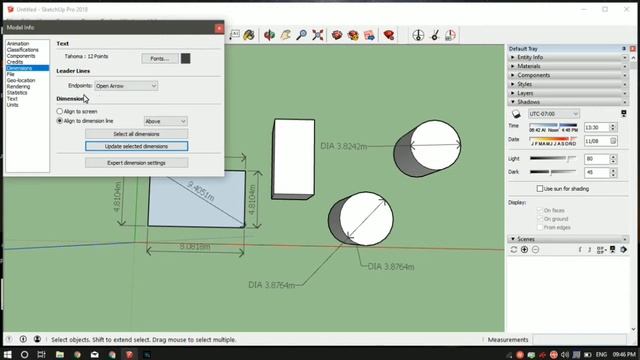The image size is (640, 360).
Task: Select Units in Model Info list
Action: [x=12, y=105]
